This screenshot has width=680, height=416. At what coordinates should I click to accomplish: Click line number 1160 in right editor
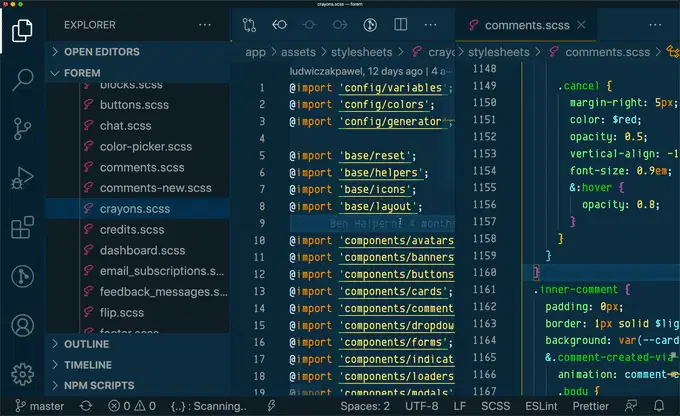point(484,272)
